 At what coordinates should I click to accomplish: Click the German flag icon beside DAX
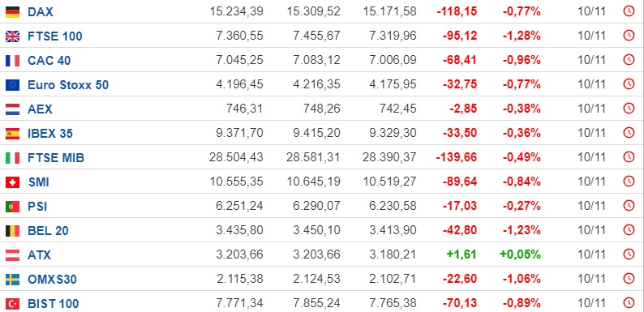point(12,12)
